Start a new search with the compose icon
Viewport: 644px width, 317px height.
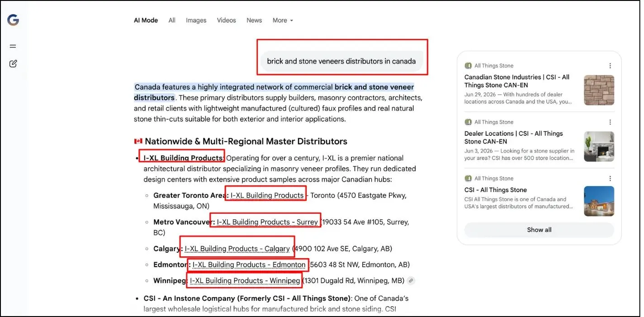[13, 63]
